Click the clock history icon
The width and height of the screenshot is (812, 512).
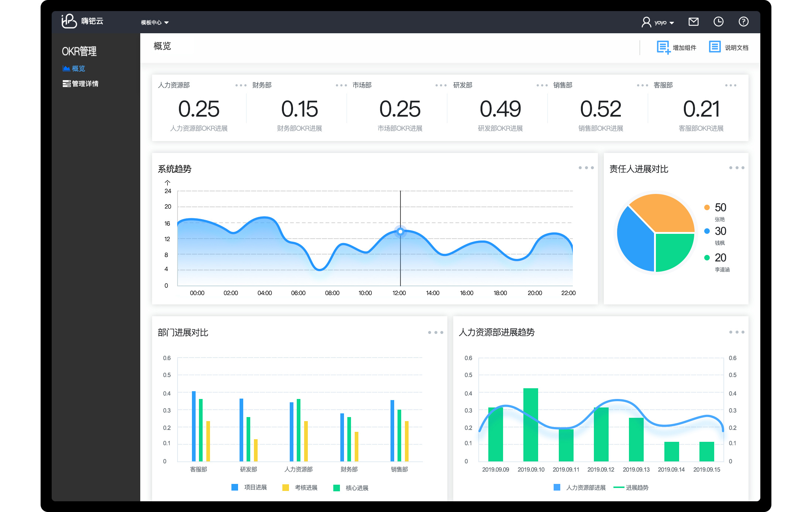718,22
